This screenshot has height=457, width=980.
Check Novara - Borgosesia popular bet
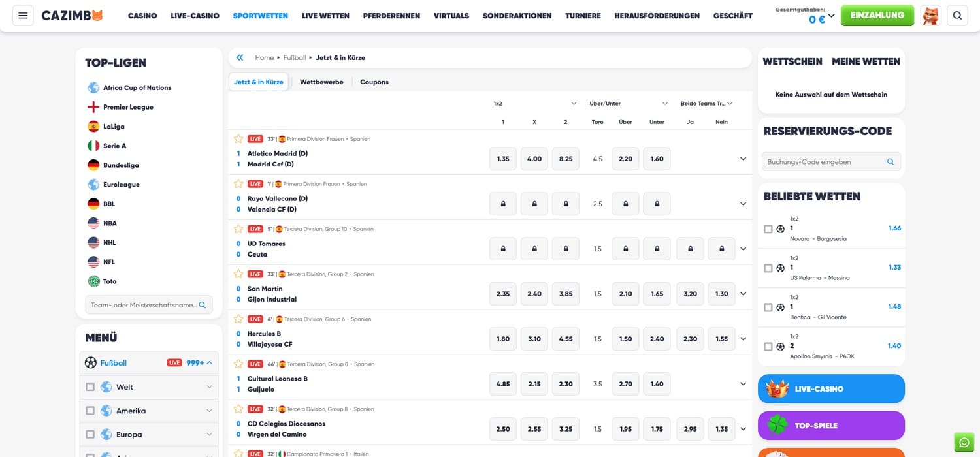pos(768,229)
